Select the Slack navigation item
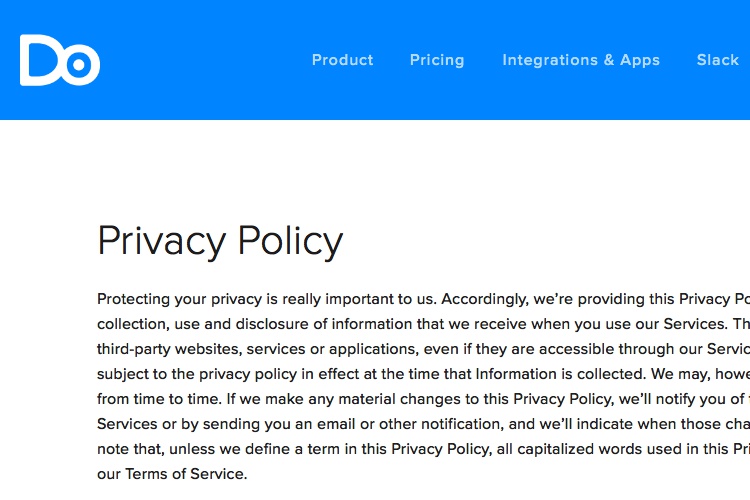This screenshot has width=750, height=500. (x=717, y=60)
